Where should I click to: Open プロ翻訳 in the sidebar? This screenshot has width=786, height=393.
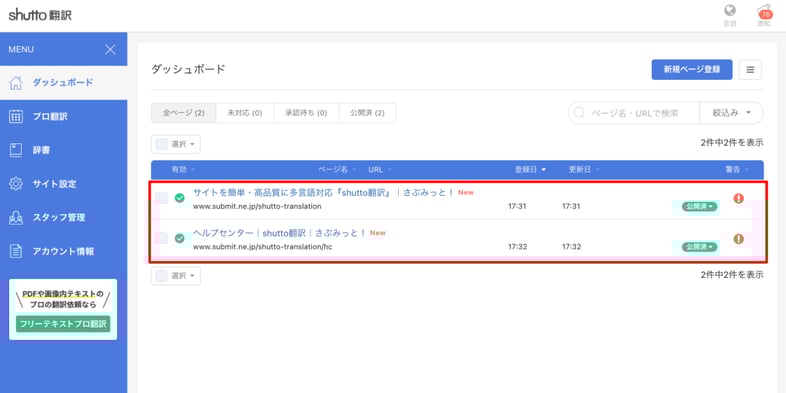pos(64,116)
